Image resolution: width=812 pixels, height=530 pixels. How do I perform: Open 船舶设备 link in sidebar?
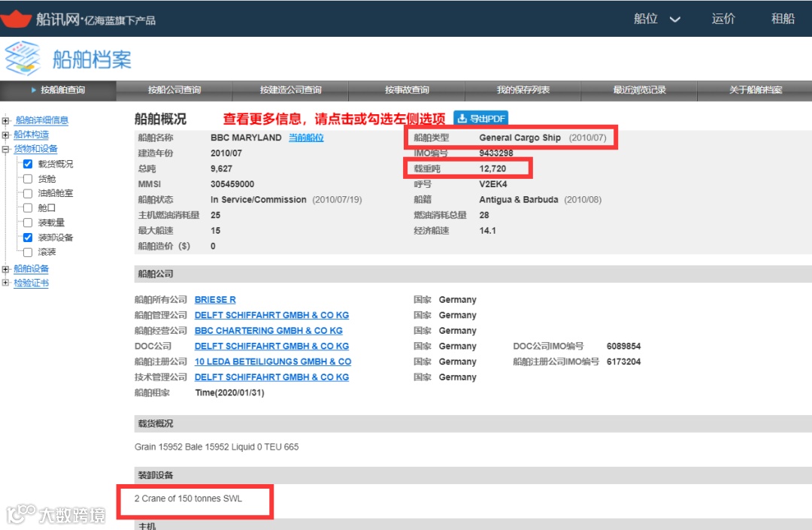tap(31, 268)
